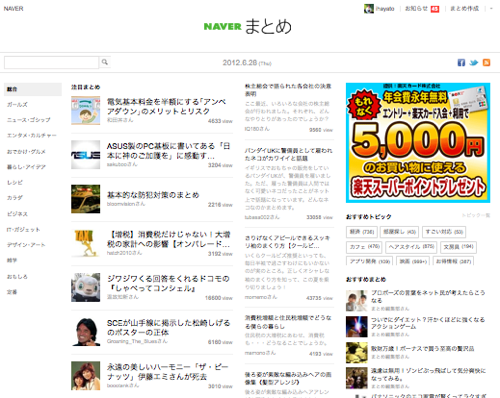The width and height of the screenshot is (500, 398).
Task: Open the police car thumbnail
Action: (85, 199)
